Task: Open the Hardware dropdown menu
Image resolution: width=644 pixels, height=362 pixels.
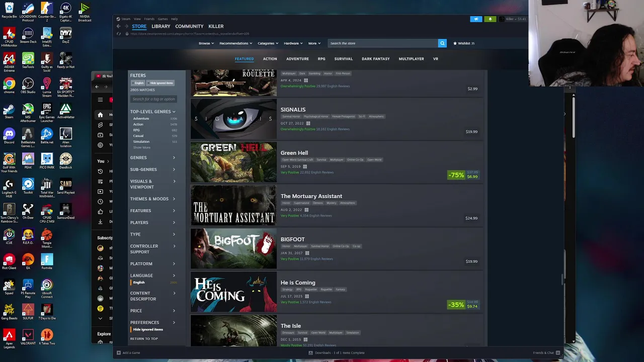Action: [293, 43]
